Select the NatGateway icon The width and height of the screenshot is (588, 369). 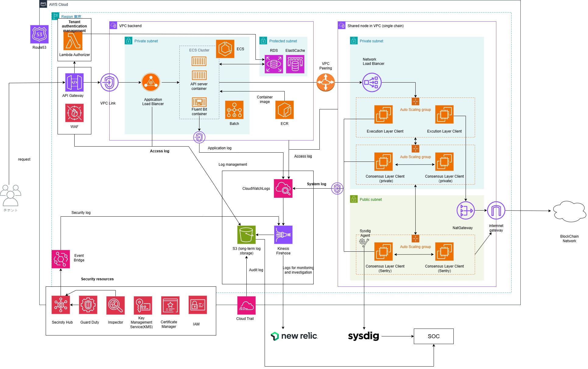tap(466, 210)
